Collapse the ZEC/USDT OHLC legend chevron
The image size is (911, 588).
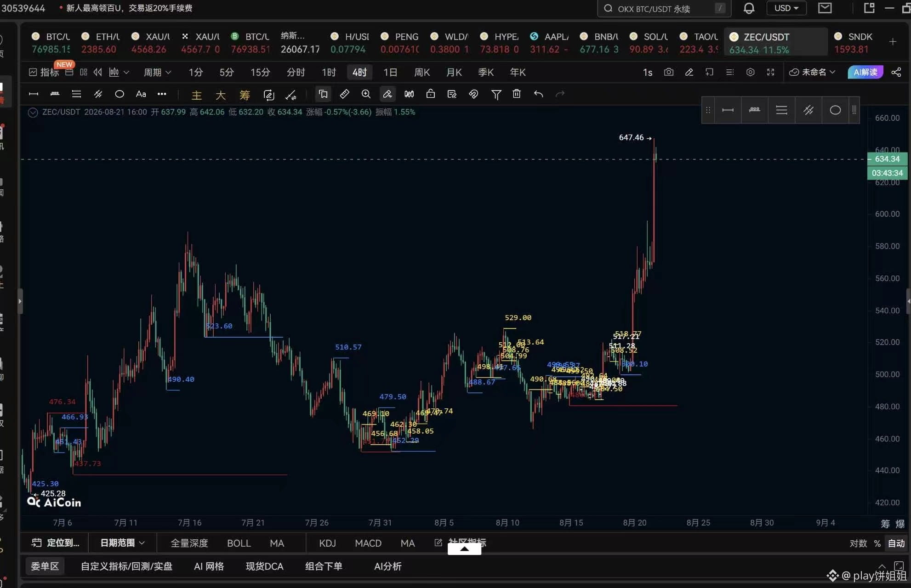tap(33, 113)
